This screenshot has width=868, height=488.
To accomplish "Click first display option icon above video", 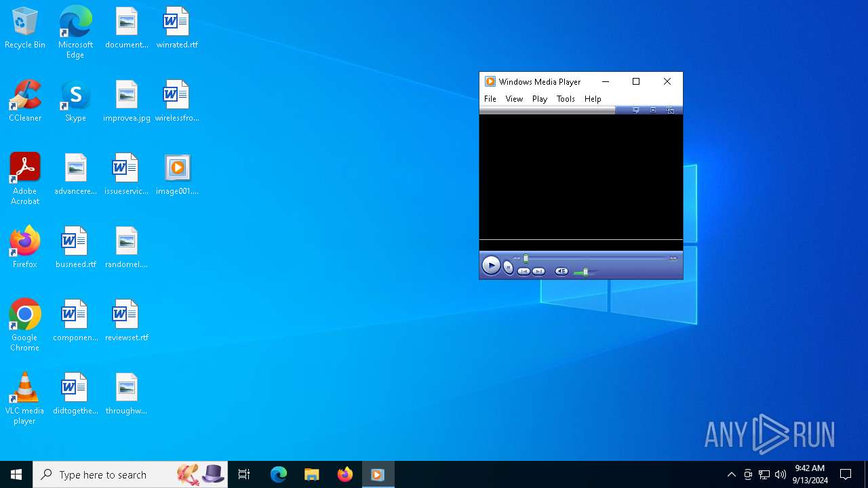I will click(636, 110).
